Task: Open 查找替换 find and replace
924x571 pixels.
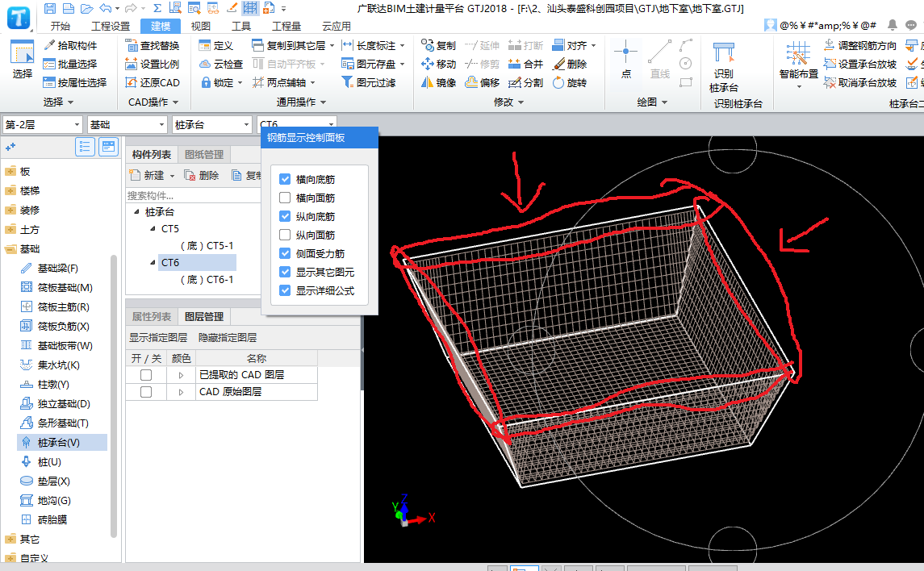Action: click(152, 45)
